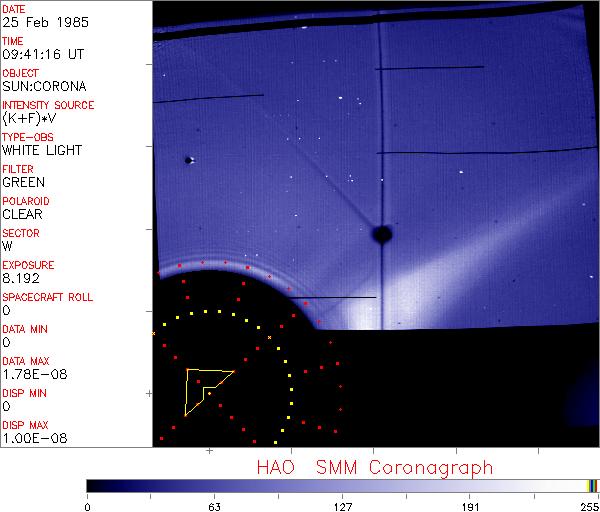Click the DISP MAX value 1.00E-08
Viewport: 600px width, 512px height.
tap(30, 439)
